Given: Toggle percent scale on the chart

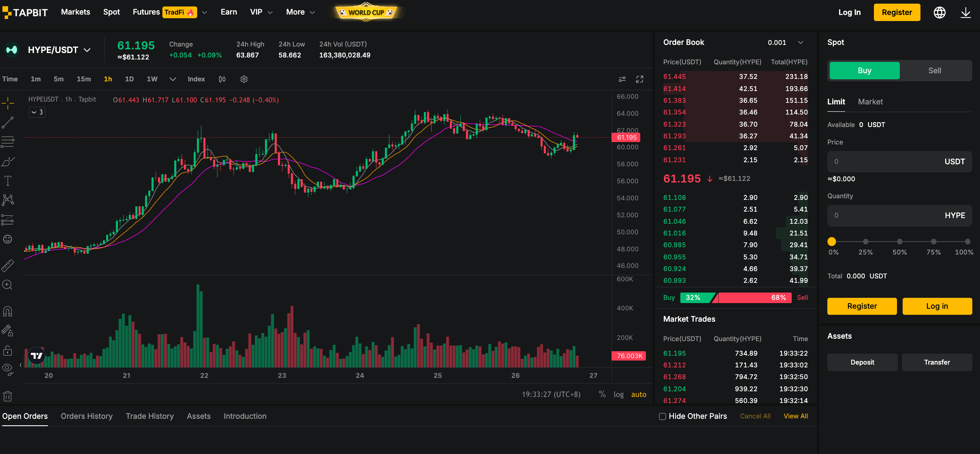Looking at the screenshot, I should pos(602,395).
